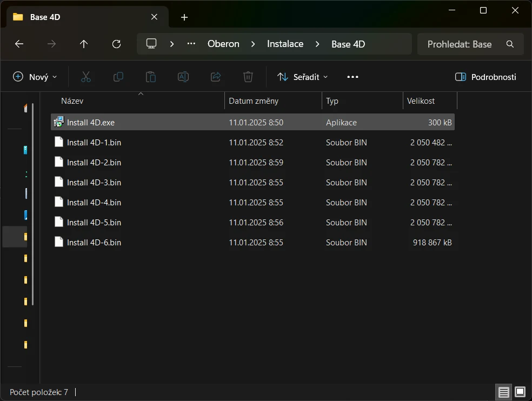This screenshot has height=401, width=532.
Task: Click the Prohledat: Base search field
Action: click(470, 44)
